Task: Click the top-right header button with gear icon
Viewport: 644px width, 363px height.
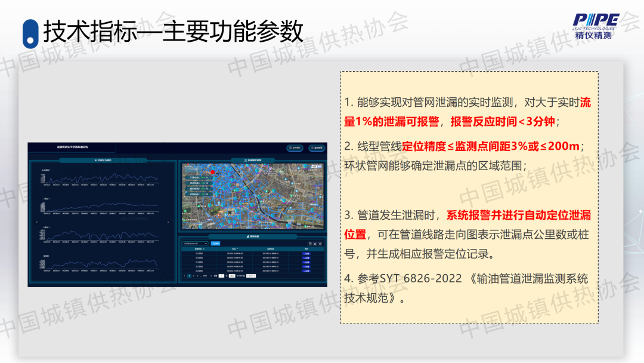Action: pos(316,147)
